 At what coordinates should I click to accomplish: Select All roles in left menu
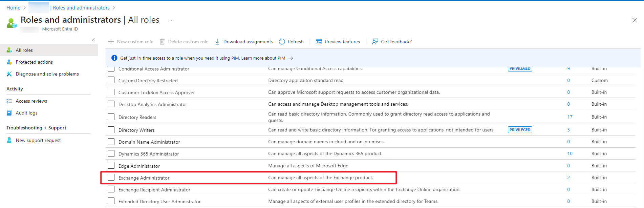click(24, 50)
